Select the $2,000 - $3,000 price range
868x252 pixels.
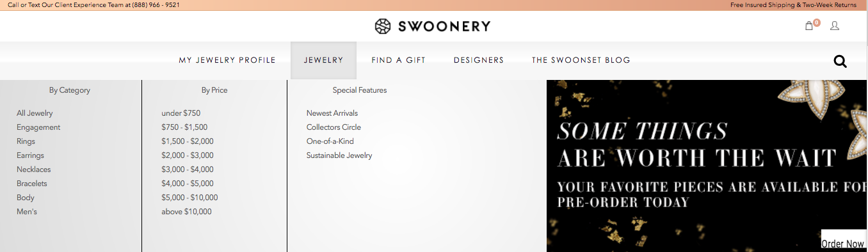[x=188, y=155]
